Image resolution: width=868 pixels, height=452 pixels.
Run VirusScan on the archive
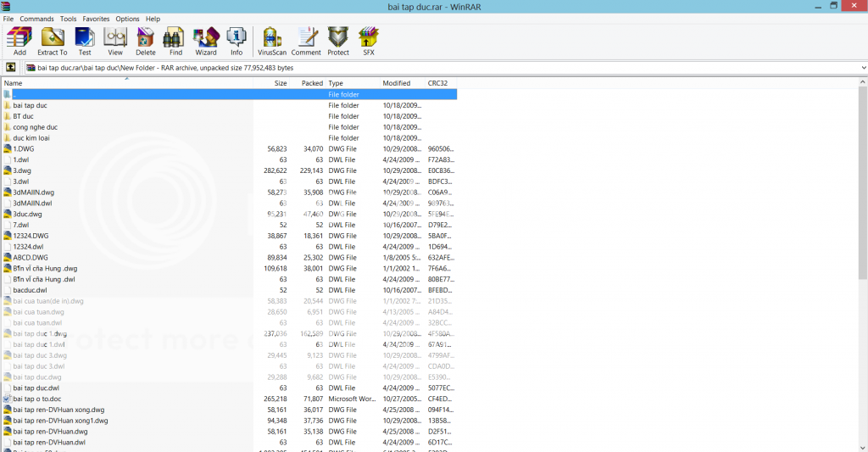point(272,41)
